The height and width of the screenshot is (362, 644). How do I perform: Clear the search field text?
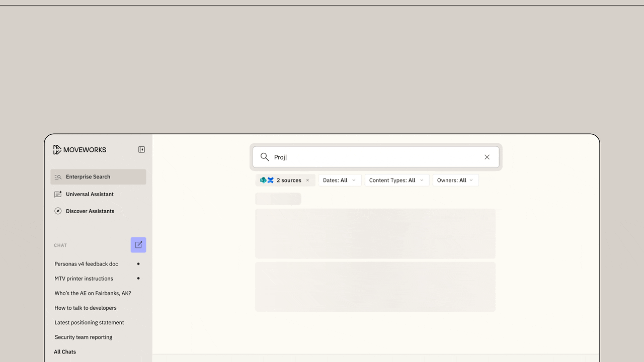point(487,157)
